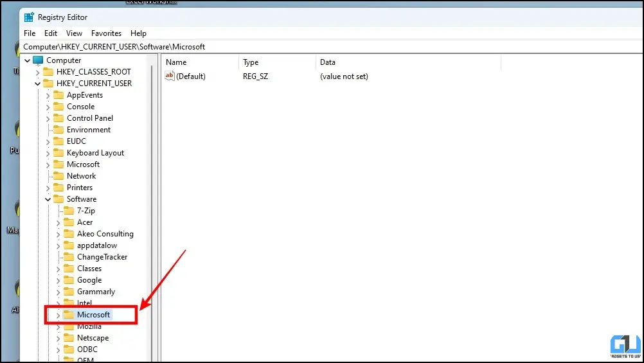644x363 pixels.
Task: Click the Network folder icon
Action: click(58, 176)
